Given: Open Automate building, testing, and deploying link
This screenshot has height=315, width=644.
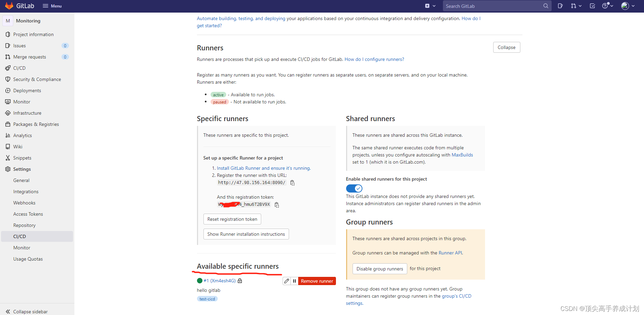Looking at the screenshot, I should pyautogui.click(x=241, y=18).
